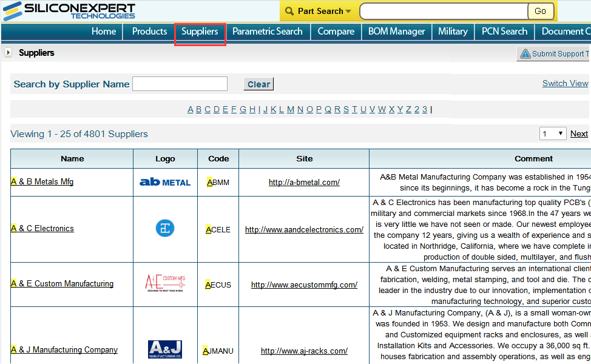
Task: Filter suppliers by letter W
Action: [382, 109]
